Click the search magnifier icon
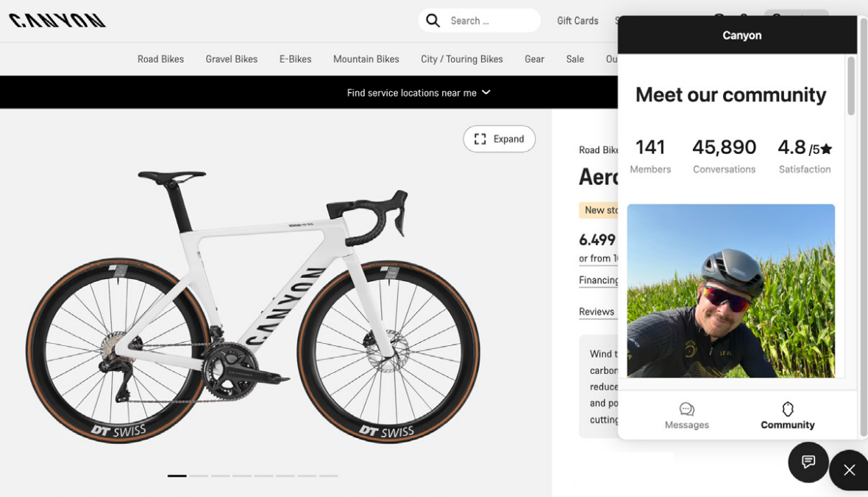 tap(433, 21)
